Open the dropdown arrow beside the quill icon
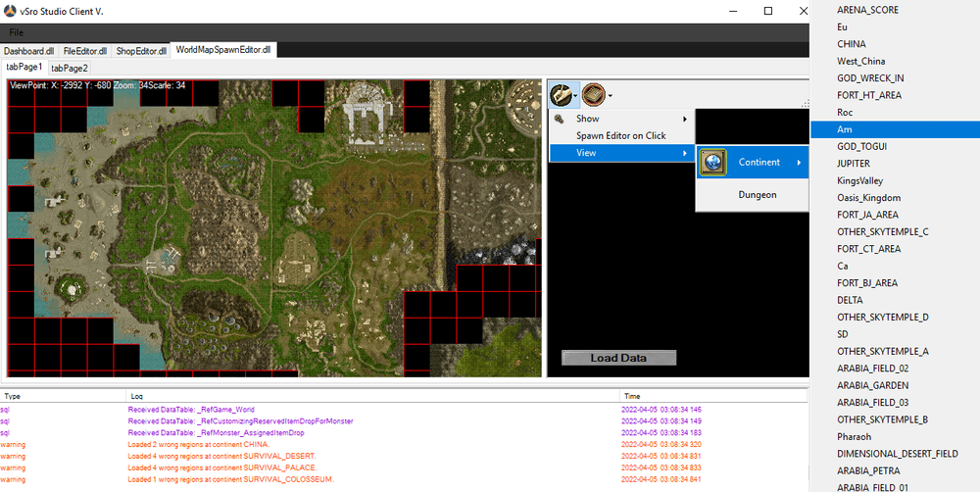Screen dimensions: 980x492 click(x=576, y=96)
